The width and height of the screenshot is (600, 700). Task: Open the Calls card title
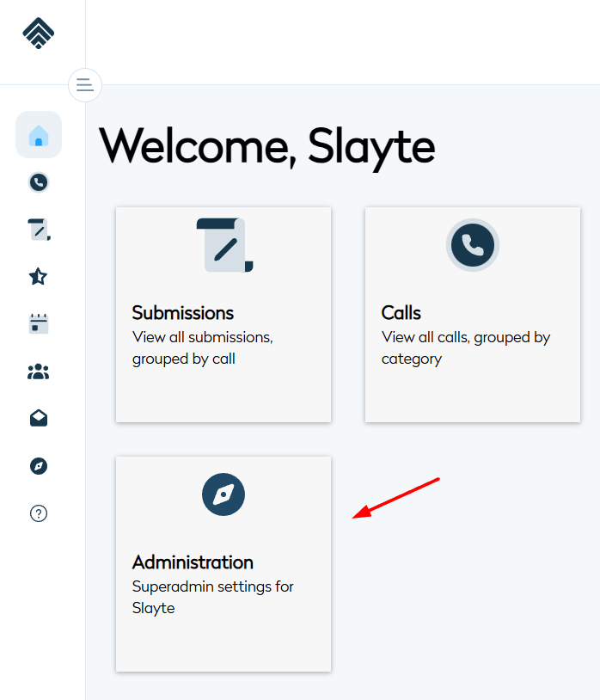[x=401, y=312]
